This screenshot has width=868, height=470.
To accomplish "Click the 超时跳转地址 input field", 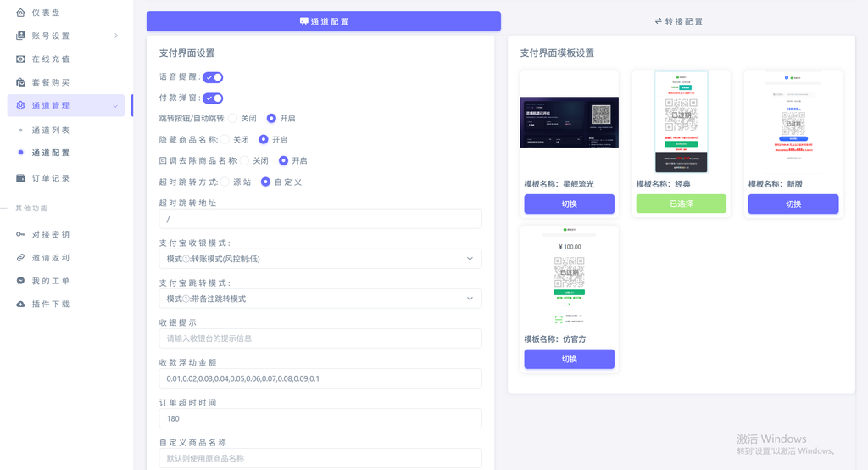I will point(320,219).
